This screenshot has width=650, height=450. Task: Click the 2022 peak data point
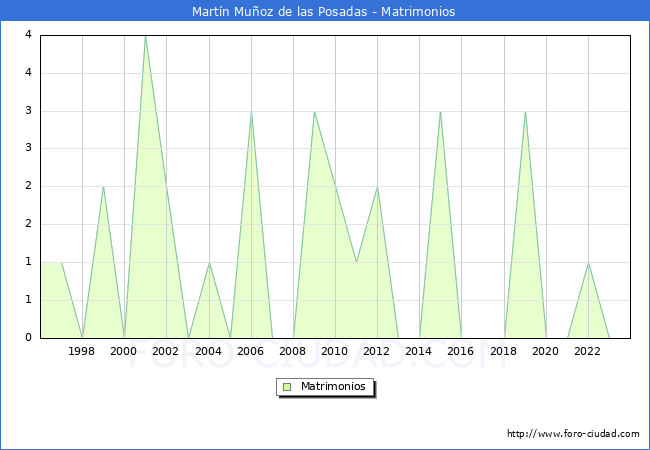[588, 262]
